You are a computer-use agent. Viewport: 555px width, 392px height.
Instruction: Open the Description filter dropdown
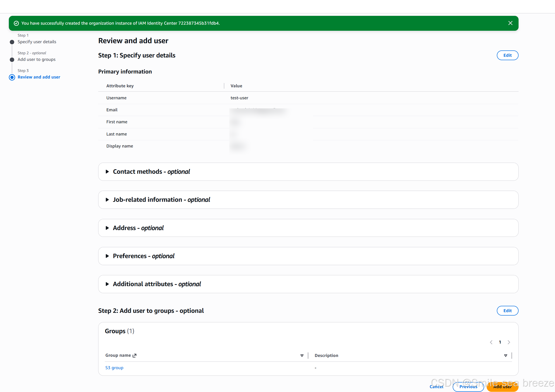(x=506, y=355)
